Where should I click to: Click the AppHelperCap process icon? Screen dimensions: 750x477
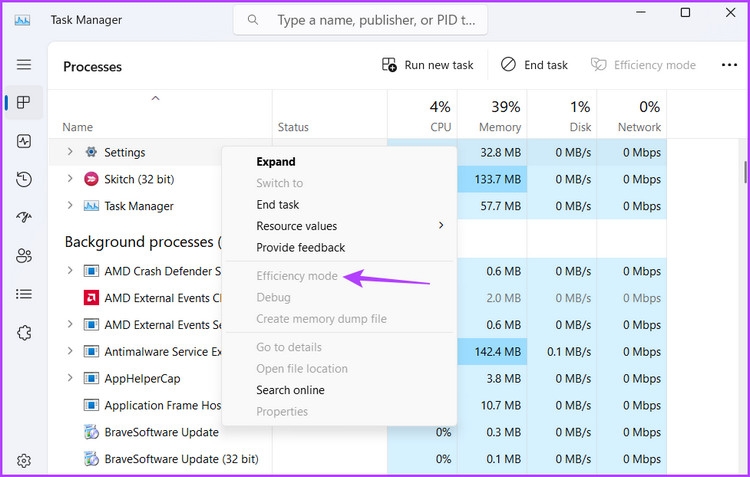tap(91, 378)
